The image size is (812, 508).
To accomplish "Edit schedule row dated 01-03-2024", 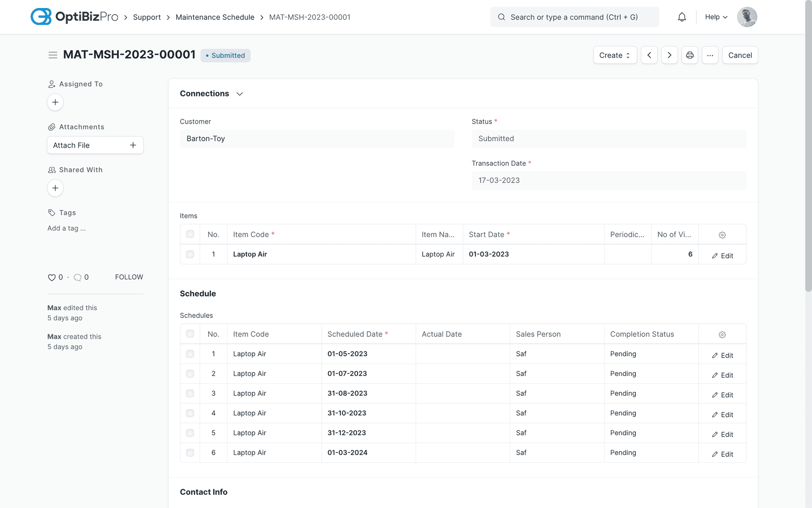I will (722, 454).
